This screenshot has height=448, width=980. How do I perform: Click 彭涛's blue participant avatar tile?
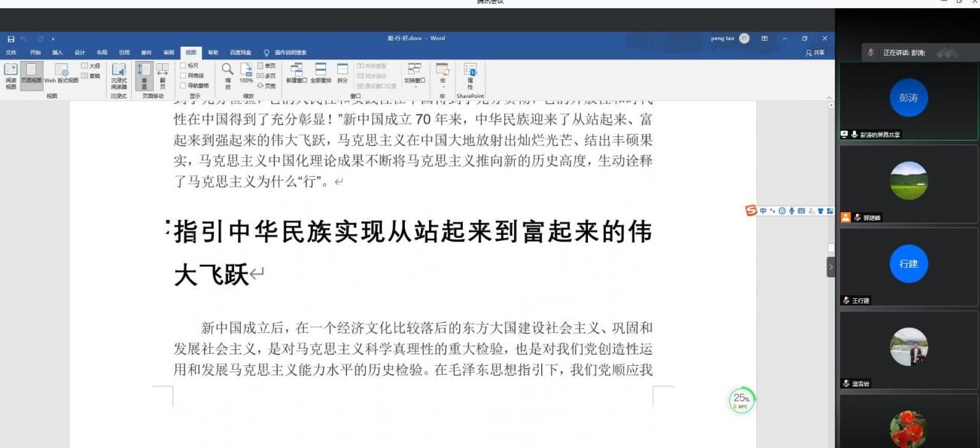[x=908, y=99]
